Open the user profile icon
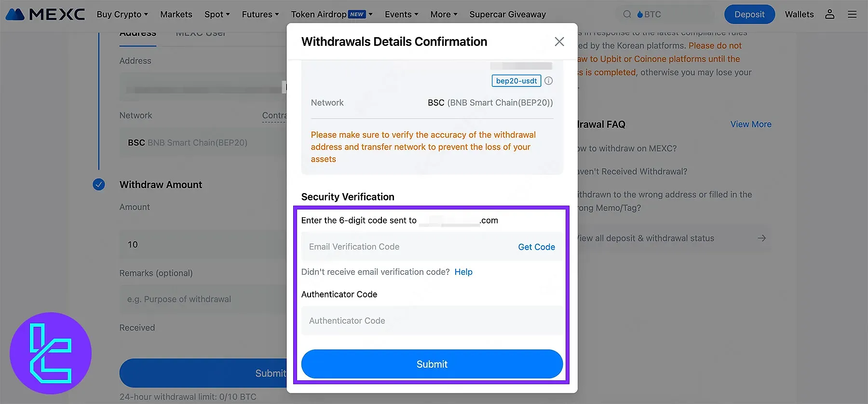The image size is (868, 404). click(829, 14)
